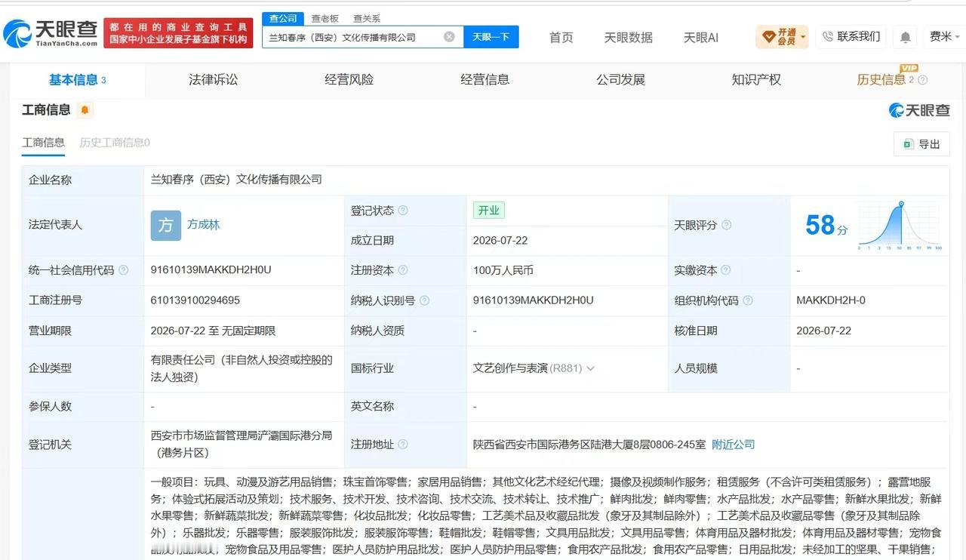Click company name 兰知春序（西安）文化传播有限公司 in table
This screenshot has height=560, width=966.
[236, 180]
